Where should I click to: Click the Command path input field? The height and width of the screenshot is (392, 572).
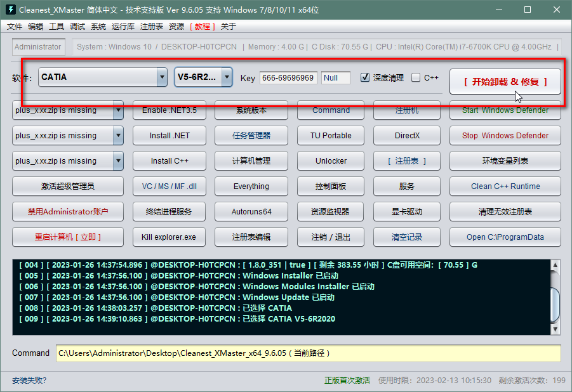[309, 353]
